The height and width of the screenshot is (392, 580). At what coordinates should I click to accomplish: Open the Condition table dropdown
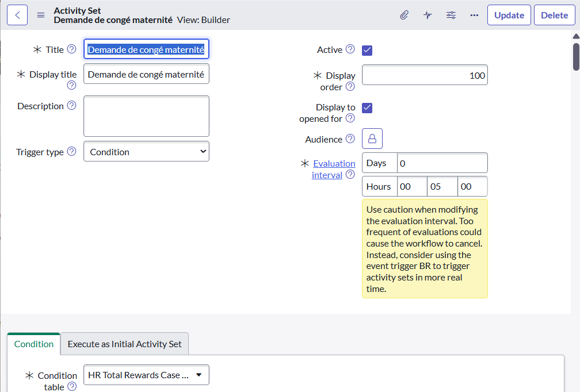(x=147, y=375)
